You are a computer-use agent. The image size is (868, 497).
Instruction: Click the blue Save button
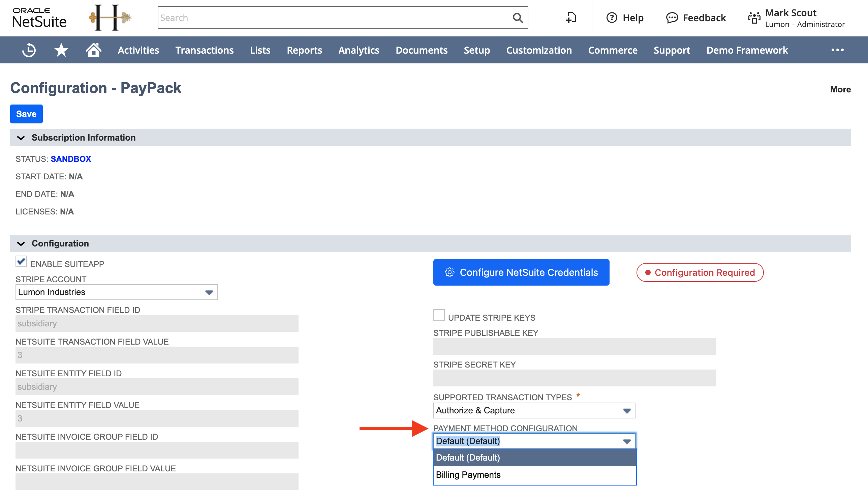click(x=26, y=114)
